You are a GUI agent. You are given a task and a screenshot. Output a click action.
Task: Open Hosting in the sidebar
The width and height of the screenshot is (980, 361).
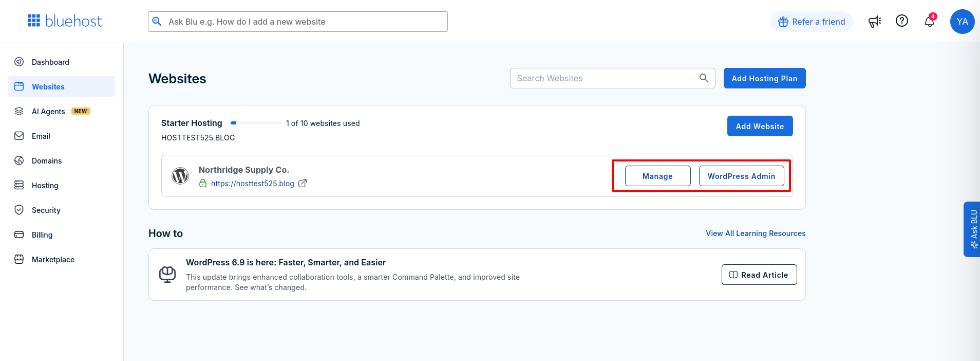click(x=62, y=185)
